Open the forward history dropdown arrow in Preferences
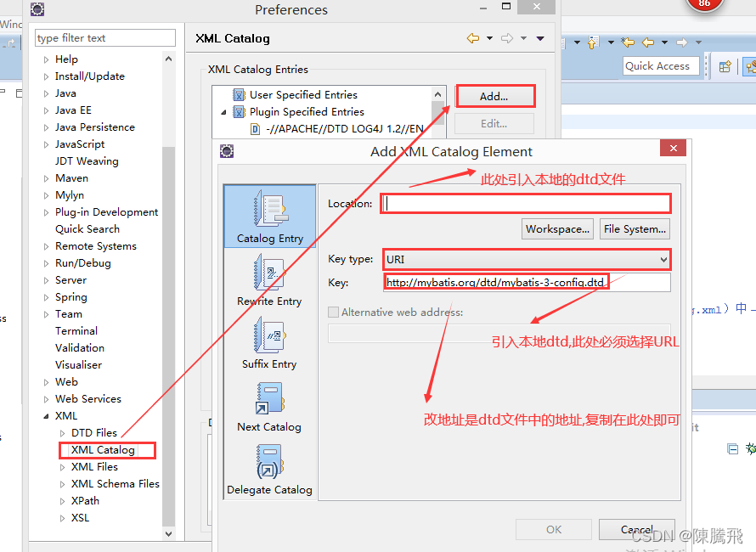 (523, 38)
